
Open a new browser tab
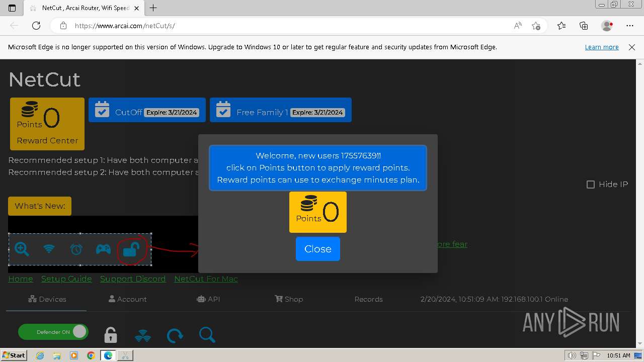click(153, 8)
